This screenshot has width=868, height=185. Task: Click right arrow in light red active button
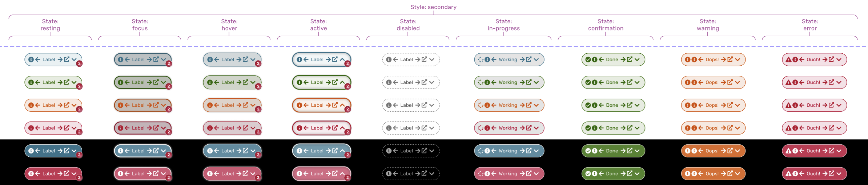point(328,128)
